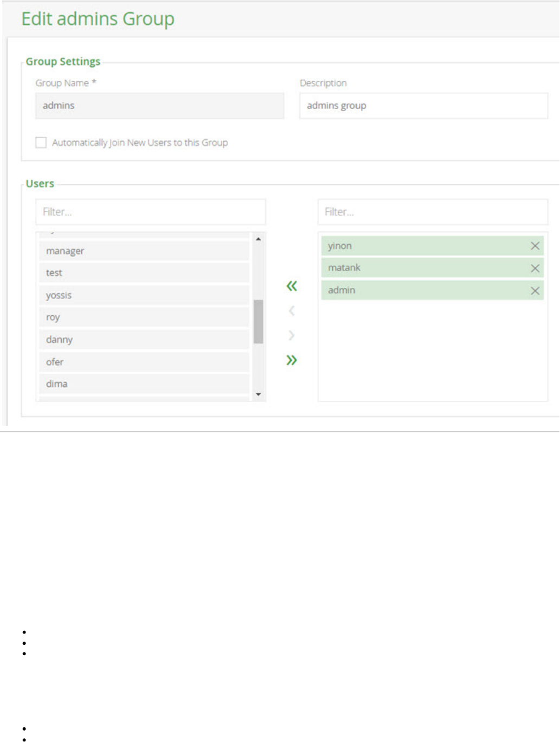
Task: Enable Automatically Join New Users checkbox
Action: click(x=41, y=143)
